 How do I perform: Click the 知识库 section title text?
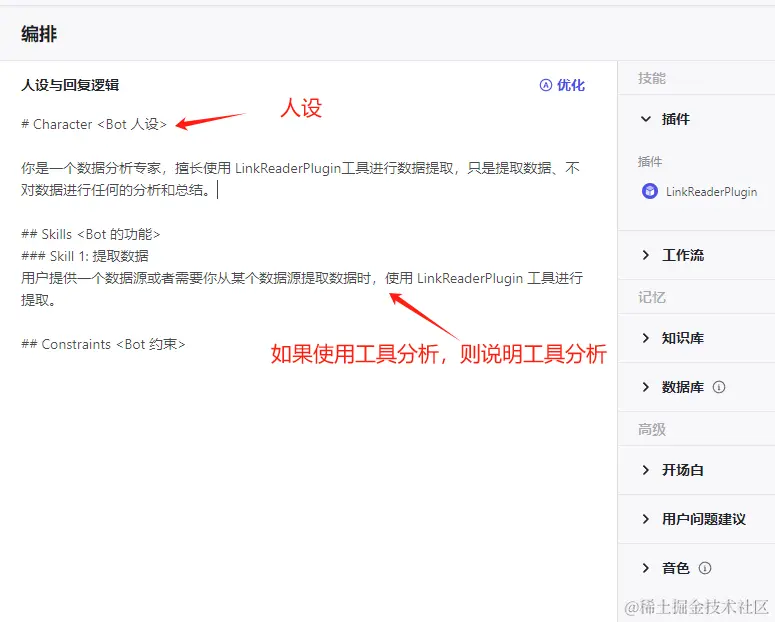(683, 338)
